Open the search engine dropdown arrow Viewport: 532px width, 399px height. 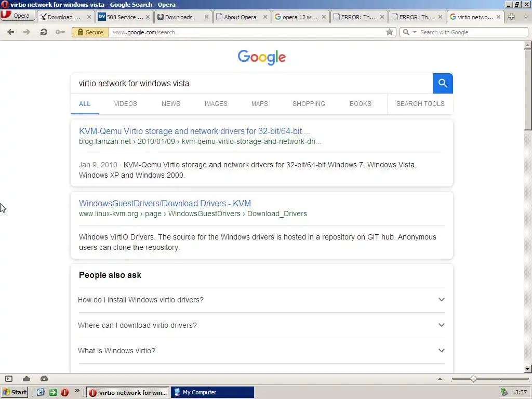coord(414,32)
